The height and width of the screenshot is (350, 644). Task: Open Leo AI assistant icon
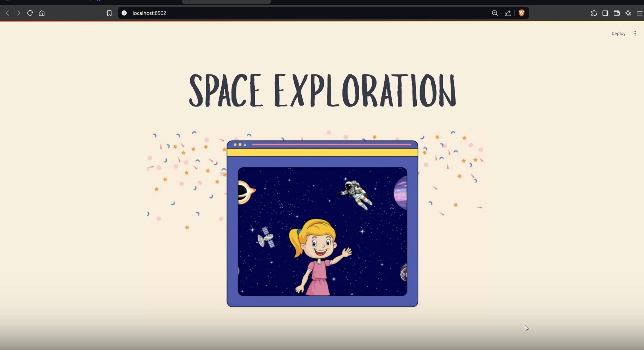coord(628,13)
